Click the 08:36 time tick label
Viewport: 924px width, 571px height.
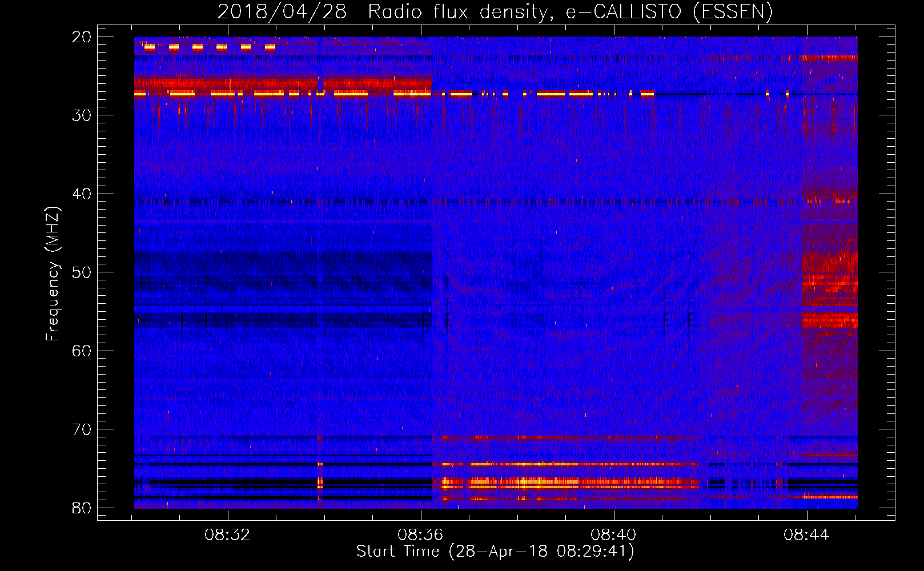pyautogui.click(x=421, y=535)
